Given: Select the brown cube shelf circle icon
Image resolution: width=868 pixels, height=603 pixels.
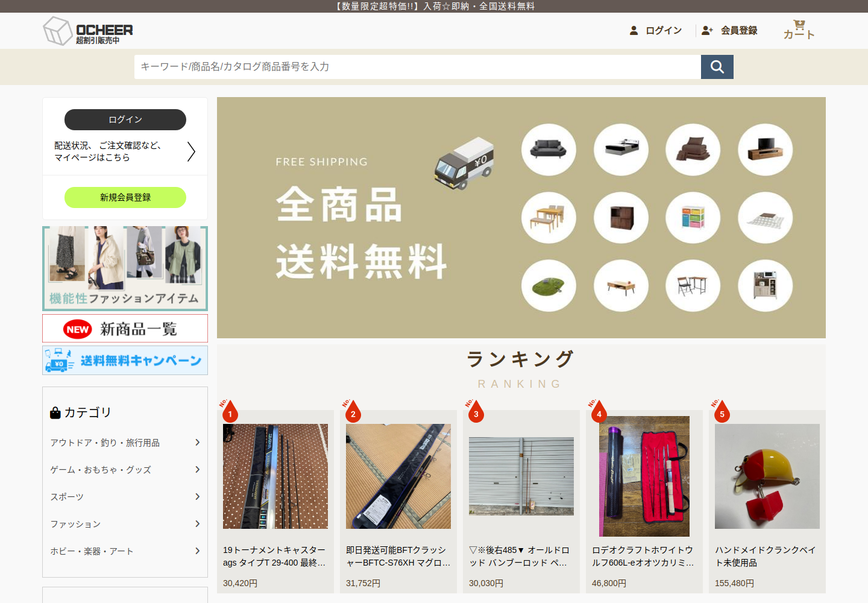Looking at the screenshot, I should 621,218.
